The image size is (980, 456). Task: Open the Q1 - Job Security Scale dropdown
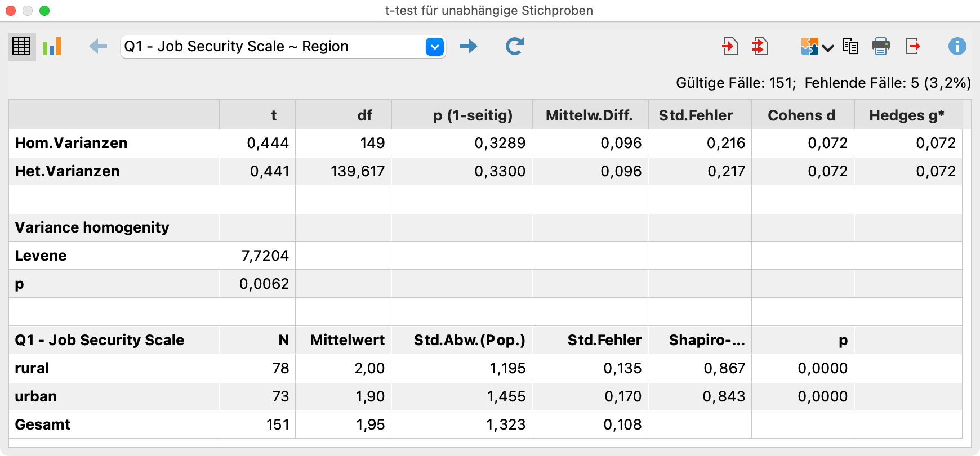[434, 47]
